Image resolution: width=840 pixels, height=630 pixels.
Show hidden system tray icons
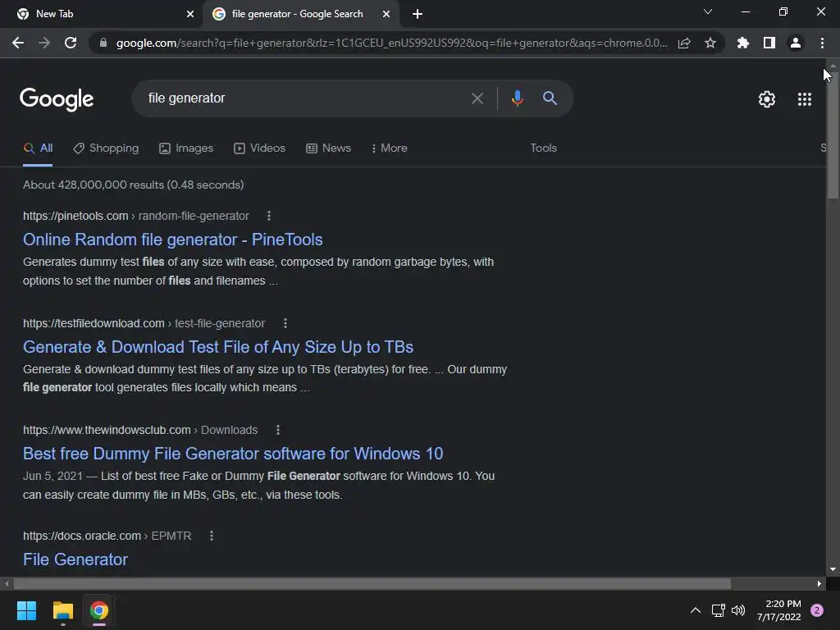pos(696,610)
